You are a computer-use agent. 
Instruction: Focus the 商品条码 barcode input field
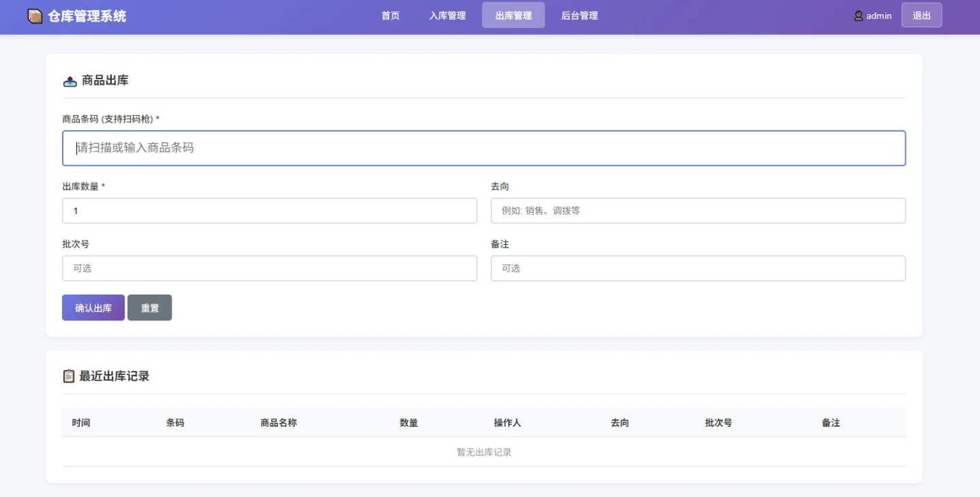pyautogui.click(x=484, y=148)
